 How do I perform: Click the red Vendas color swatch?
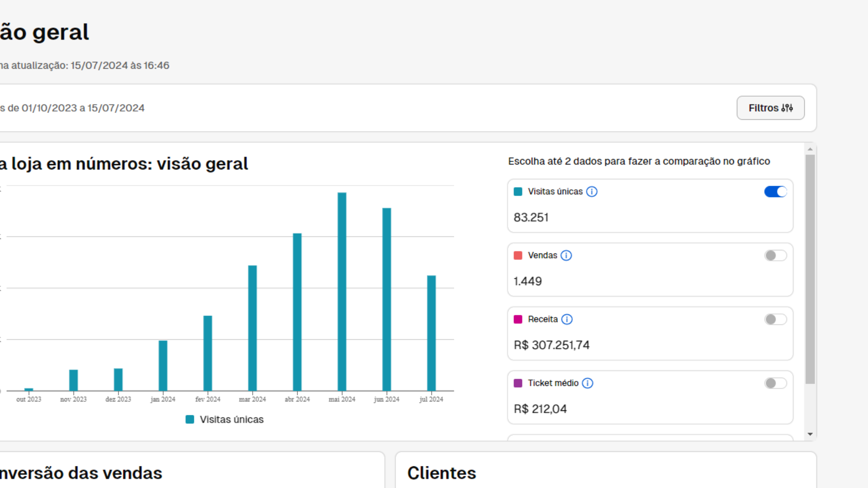tap(518, 255)
